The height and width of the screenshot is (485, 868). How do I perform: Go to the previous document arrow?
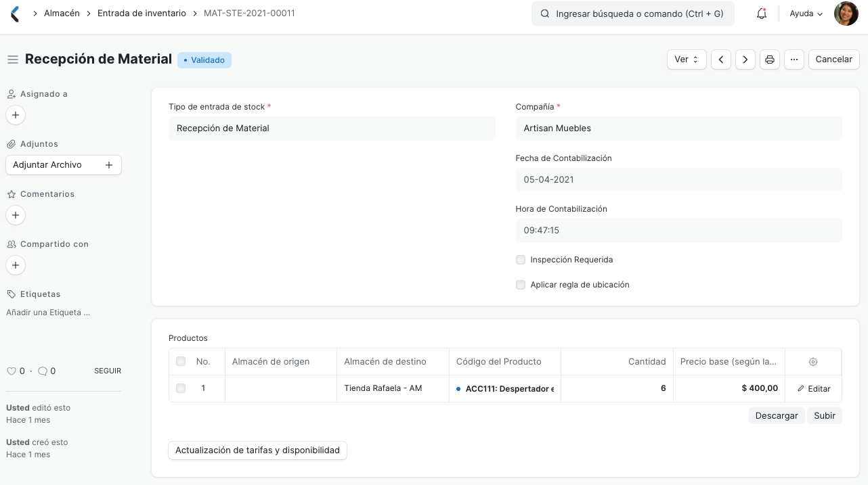point(721,60)
